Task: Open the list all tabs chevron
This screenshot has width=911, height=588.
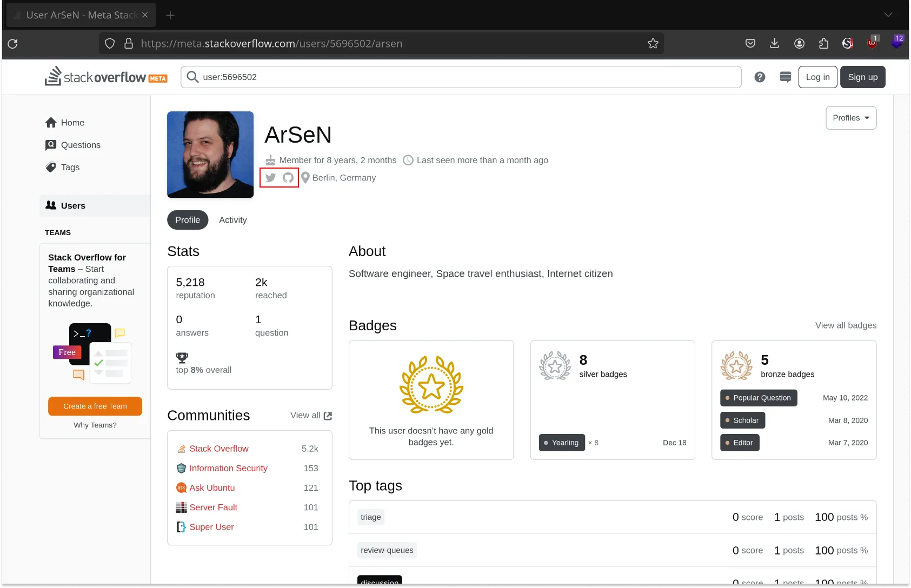Action: pos(888,15)
